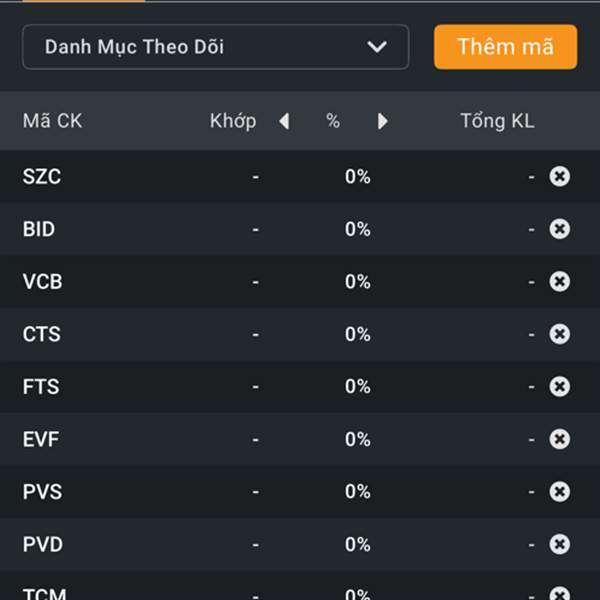
Task: Sort by Tổng KL column header
Action: [497, 121]
